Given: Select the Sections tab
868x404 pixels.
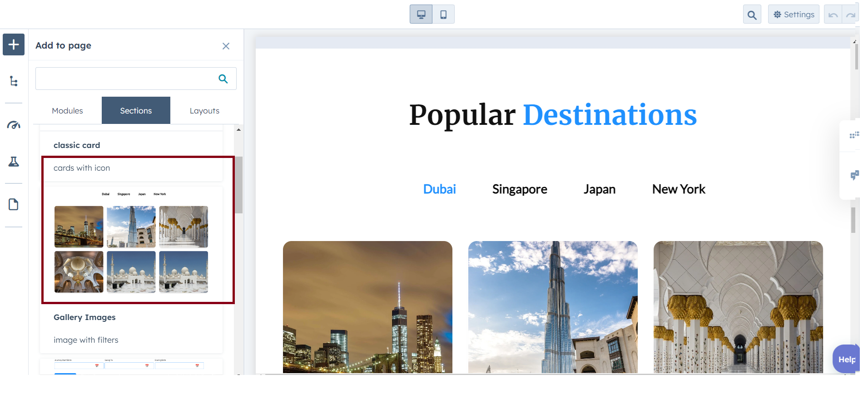Looking at the screenshot, I should (x=136, y=111).
